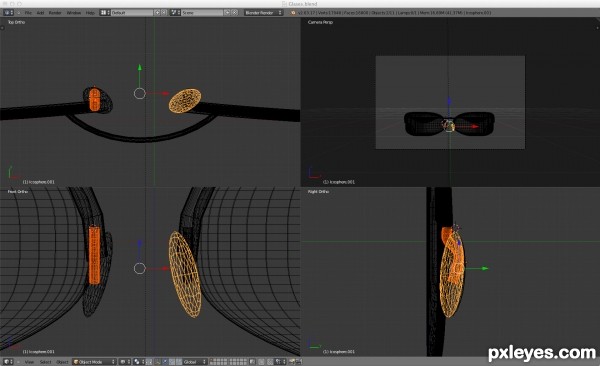Select the solid orange pad in Front Ortho
This screenshot has height=366, width=600.
[x=94, y=255]
